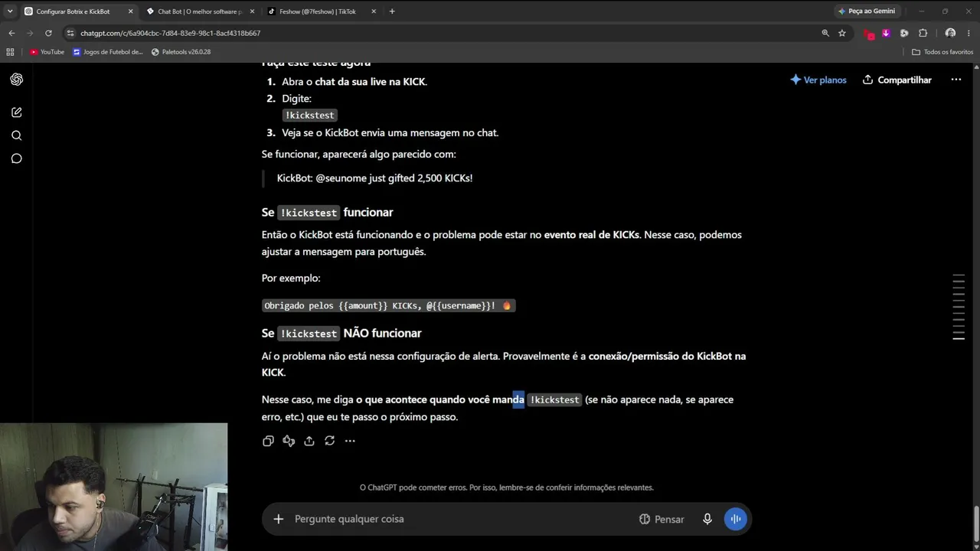Share the response using the upload-arrow icon

tap(309, 441)
